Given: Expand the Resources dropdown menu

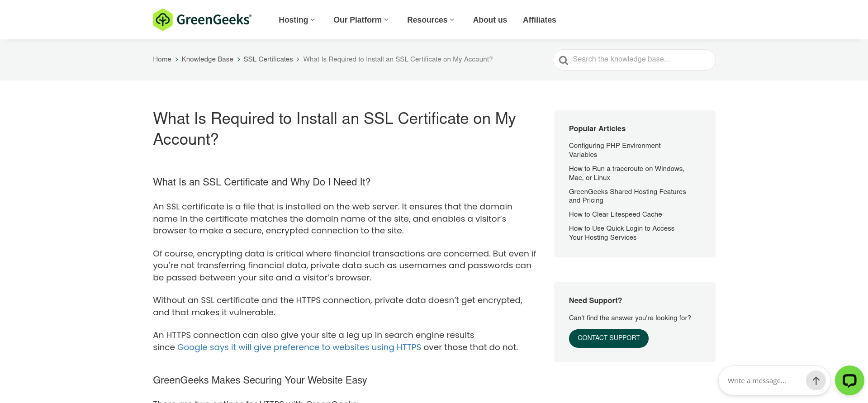Looking at the screenshot, I should 431,20.
